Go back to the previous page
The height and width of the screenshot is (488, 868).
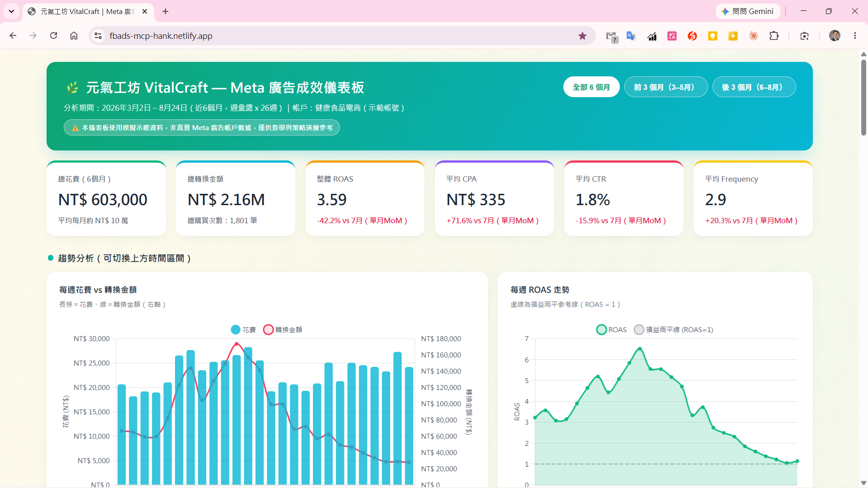[13, 36]
